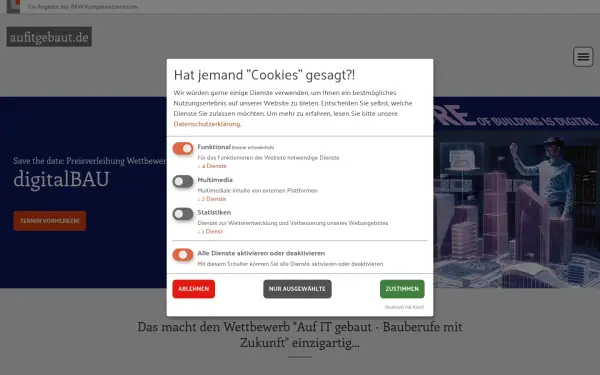Toggle the Funktional services switch
The height and width of the screenshot is (375, 600).
(183, 148)
